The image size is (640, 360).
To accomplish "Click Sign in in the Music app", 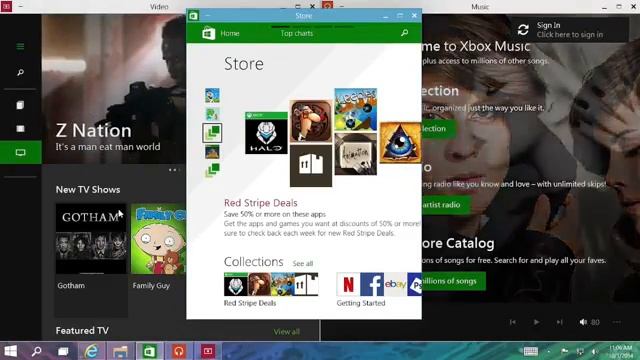I will tap(569, 30).
